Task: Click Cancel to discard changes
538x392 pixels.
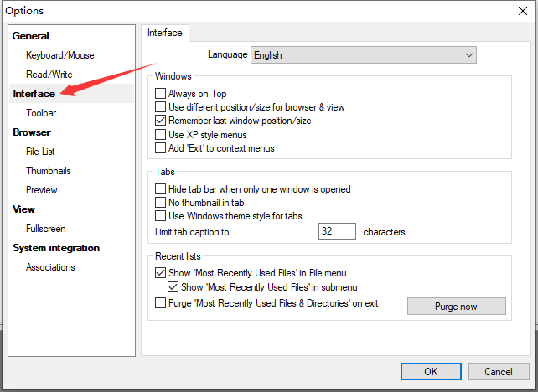Action: pyautogui.click(x=499, y=371)
